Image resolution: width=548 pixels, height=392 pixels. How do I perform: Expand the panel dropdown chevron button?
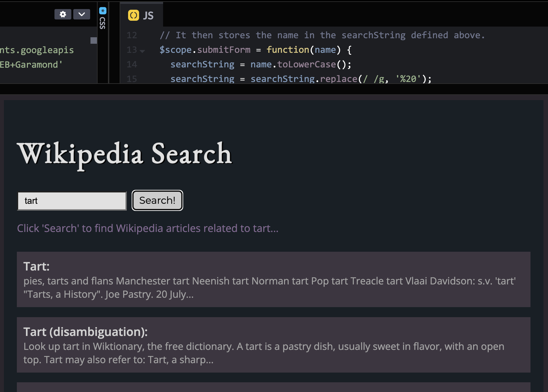pyautogui.click(x=82, y=14)
